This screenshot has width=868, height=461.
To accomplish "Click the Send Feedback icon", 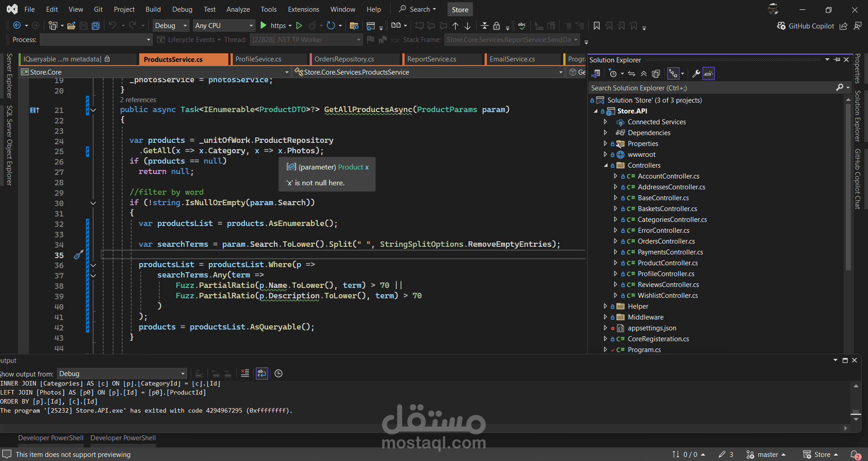I will point(858,26).
